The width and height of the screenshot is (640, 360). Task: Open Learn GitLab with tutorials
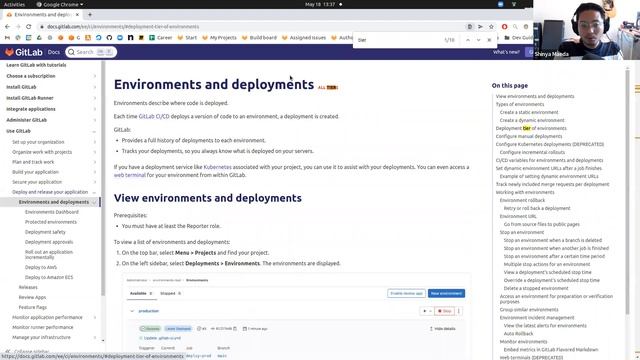(x=36, y=65)
